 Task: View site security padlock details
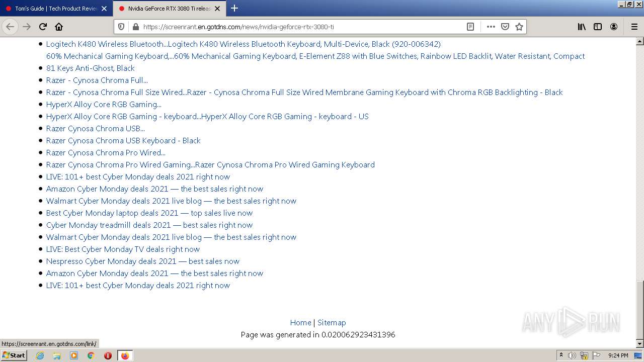coord(135,27)
